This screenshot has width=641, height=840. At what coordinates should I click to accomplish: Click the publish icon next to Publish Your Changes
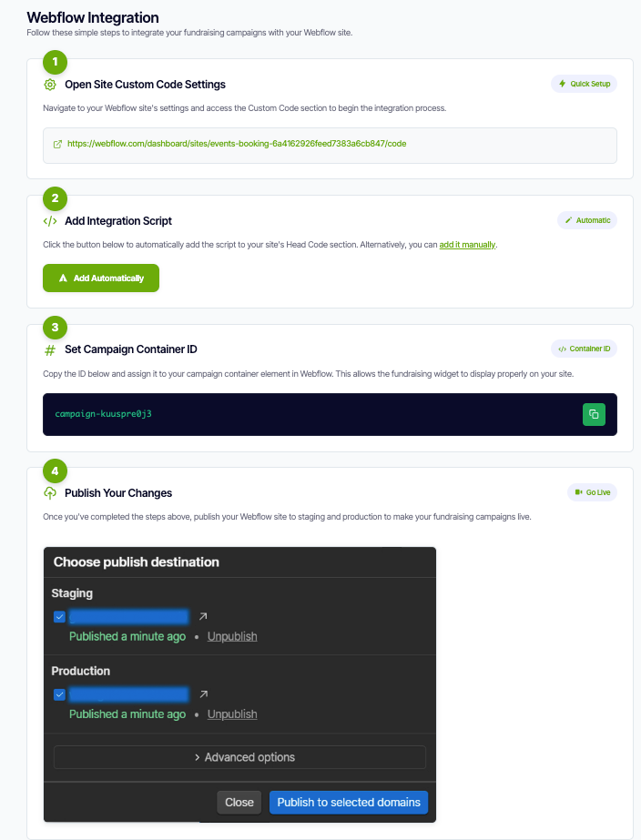[x=51, y=492]
